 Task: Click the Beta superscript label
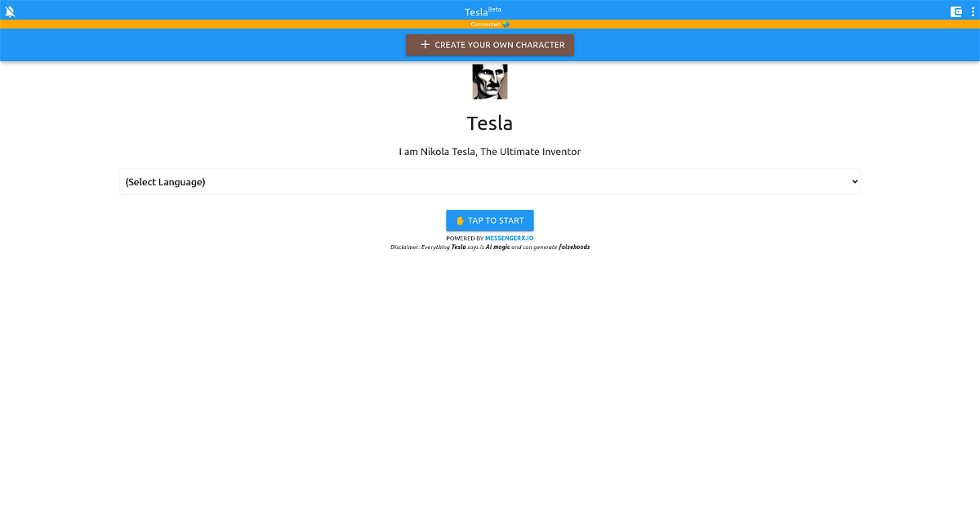tap(495, 9)
